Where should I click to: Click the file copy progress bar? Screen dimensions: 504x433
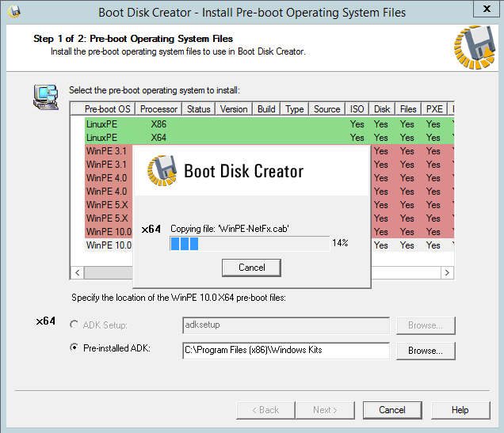pos(250,244)
